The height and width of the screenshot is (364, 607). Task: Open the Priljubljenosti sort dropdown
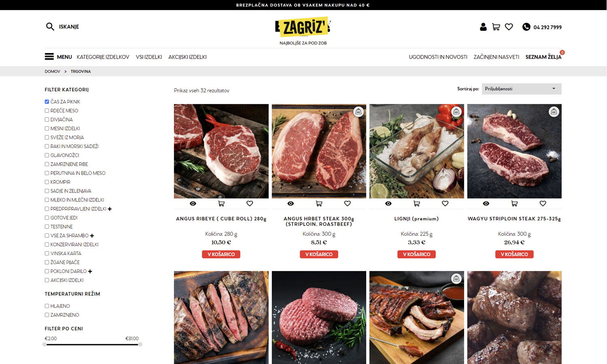point(522,89)
